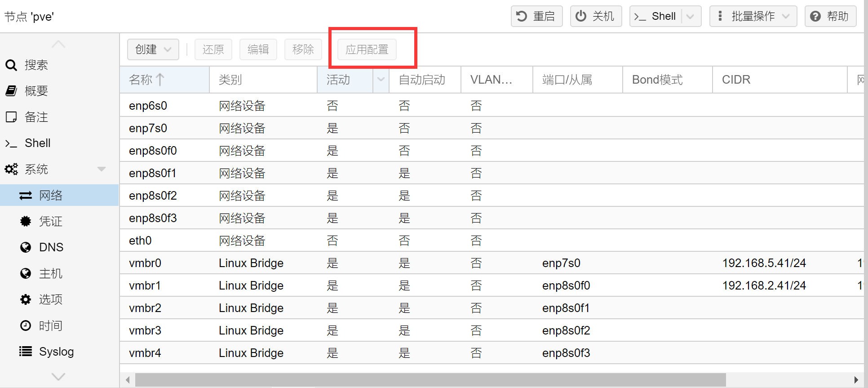Open the 主机 menu item
Screen dimensions: 868x388
pyautogui.click(x=50, y=273)
